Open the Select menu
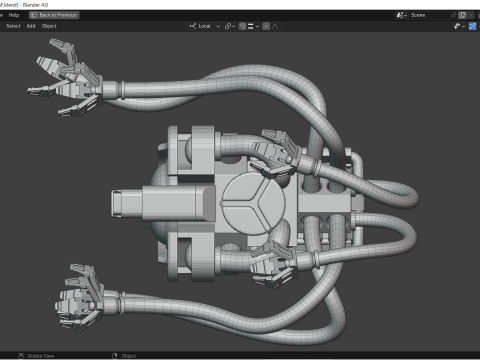 [13, 26]
